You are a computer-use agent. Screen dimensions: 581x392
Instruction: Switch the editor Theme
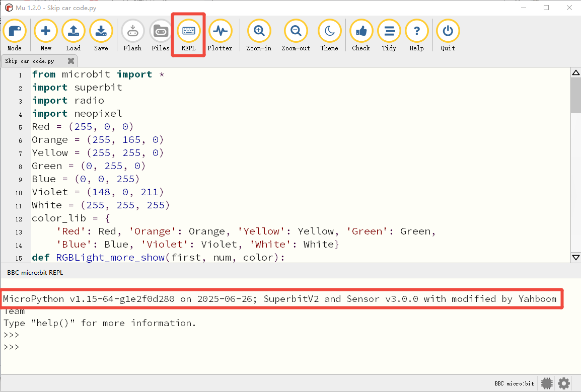329,35
